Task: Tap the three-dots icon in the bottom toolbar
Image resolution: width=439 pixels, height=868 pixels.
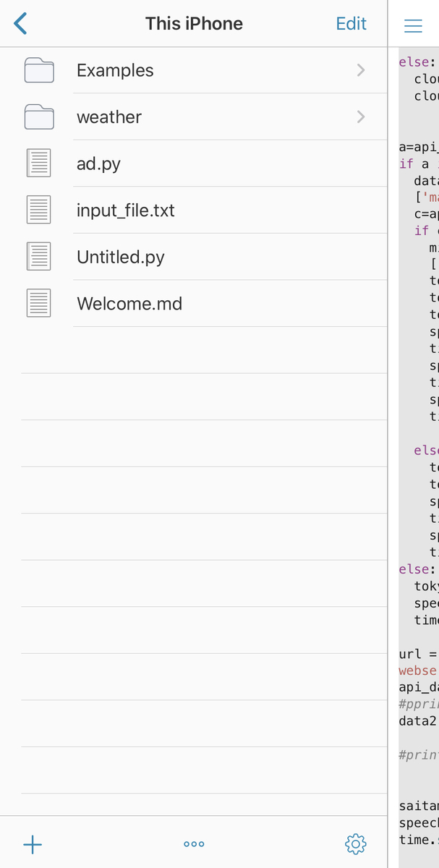Action: tap(193, 843)
